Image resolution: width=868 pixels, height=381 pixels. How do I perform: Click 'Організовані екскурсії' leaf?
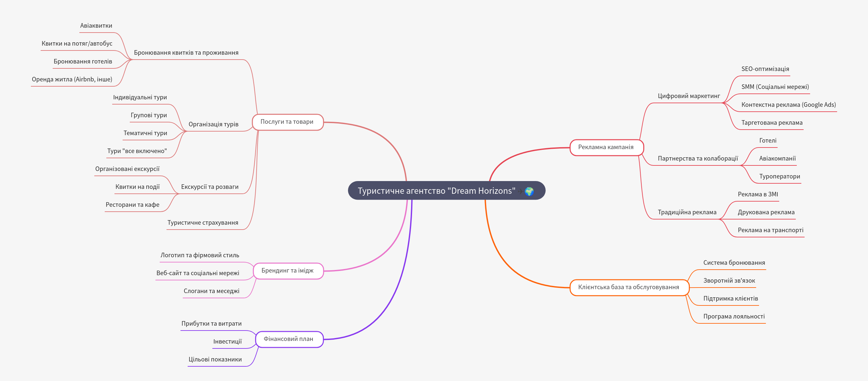coord(127,169)
